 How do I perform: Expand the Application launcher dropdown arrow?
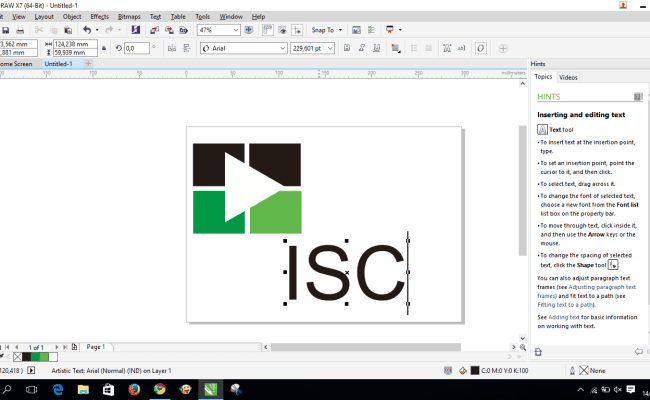point(400,30)
